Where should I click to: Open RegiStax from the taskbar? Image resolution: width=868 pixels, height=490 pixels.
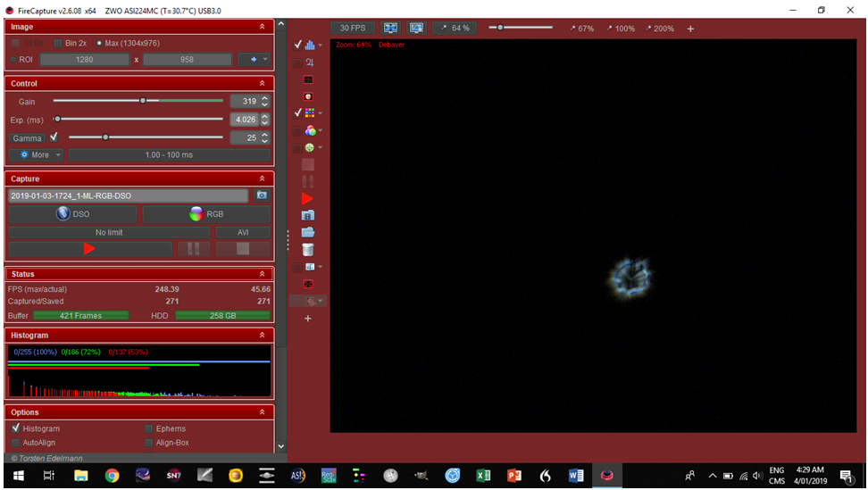tap(329, 476)
